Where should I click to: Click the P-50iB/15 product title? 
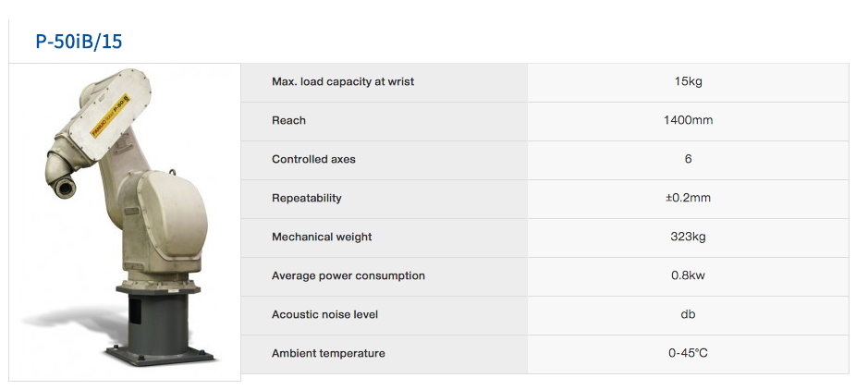click(79, 42)
